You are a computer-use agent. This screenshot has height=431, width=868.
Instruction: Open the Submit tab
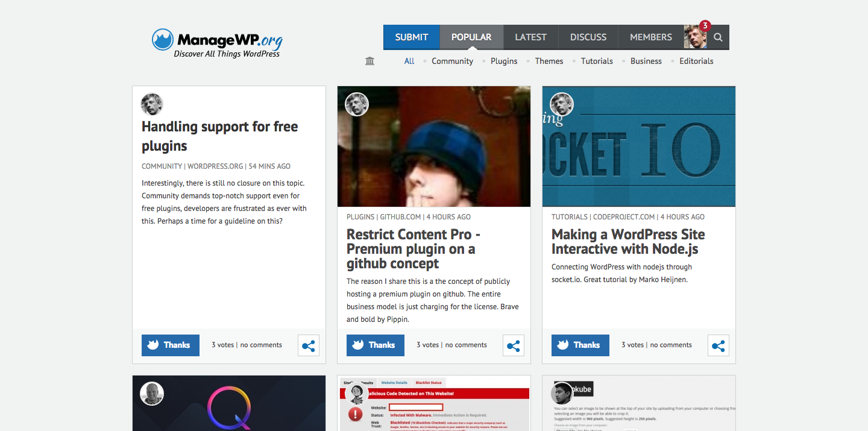(412, 37)
